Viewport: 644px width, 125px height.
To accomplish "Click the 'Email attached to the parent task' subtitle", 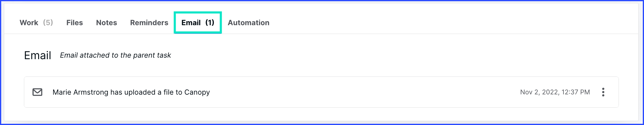I will (x=115, y=55).
